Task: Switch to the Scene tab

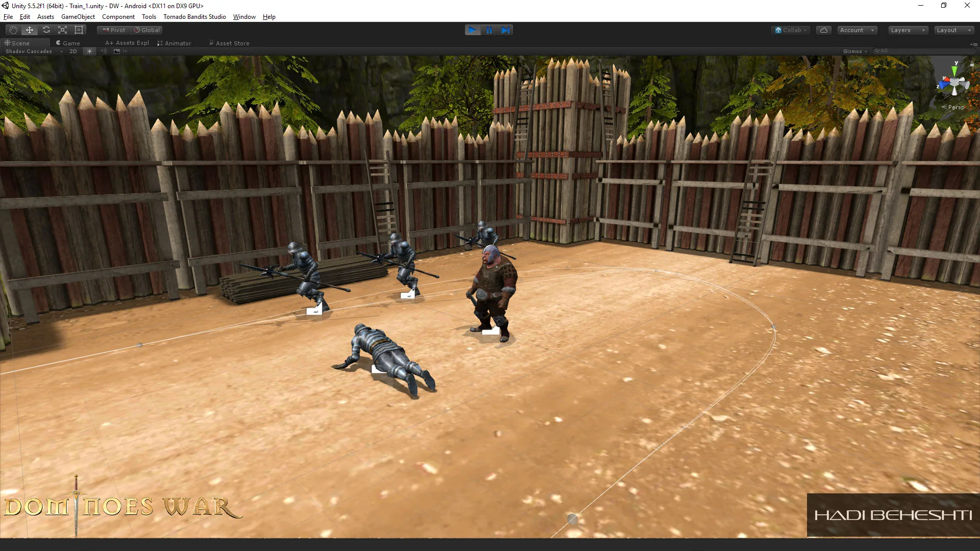Action: [24, 43]
